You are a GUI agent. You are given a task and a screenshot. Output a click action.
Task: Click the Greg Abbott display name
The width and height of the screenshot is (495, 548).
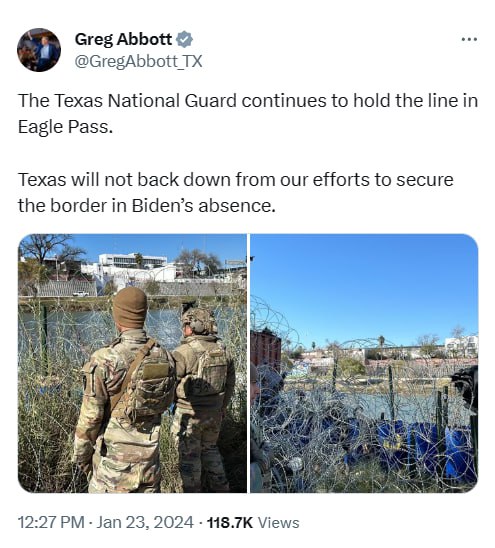(x=123, y=39)
